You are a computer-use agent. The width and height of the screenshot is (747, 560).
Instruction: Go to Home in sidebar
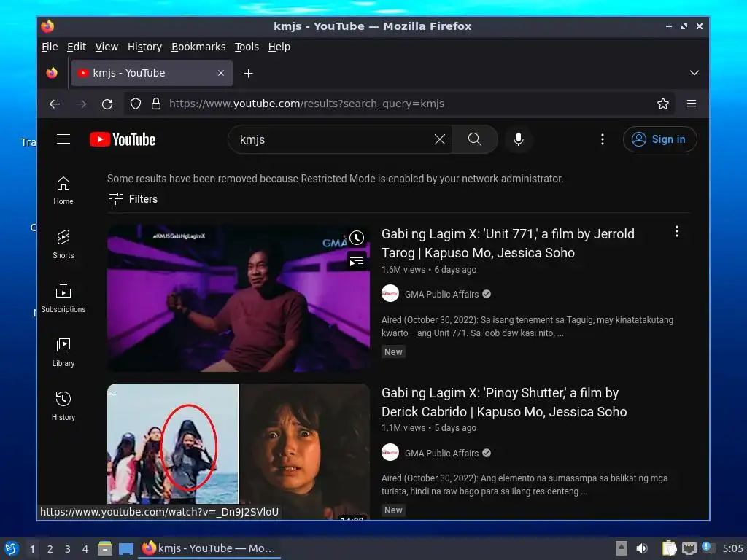[63, 190]
